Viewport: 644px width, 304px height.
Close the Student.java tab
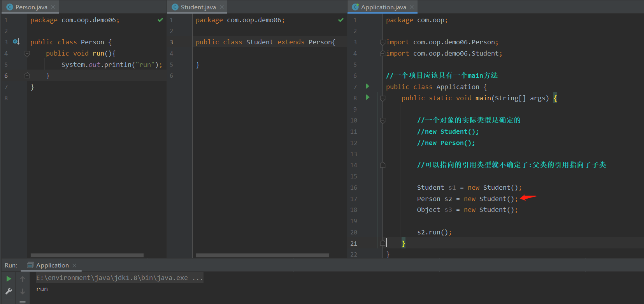(x=222, y=7)
